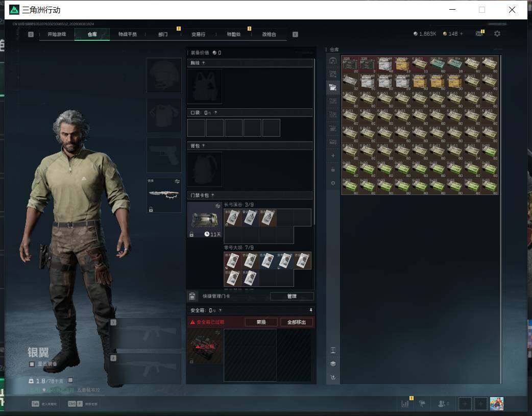Image resolution: width=532 pixels, height=416 pixels.
Task: Open the 背包 help question mark
Action: (203, 146)
